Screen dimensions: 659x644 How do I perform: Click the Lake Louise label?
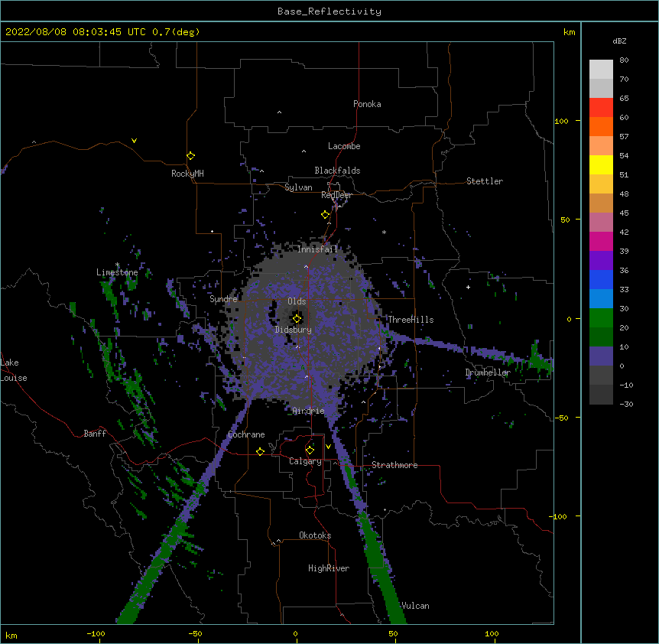[14, 370]
